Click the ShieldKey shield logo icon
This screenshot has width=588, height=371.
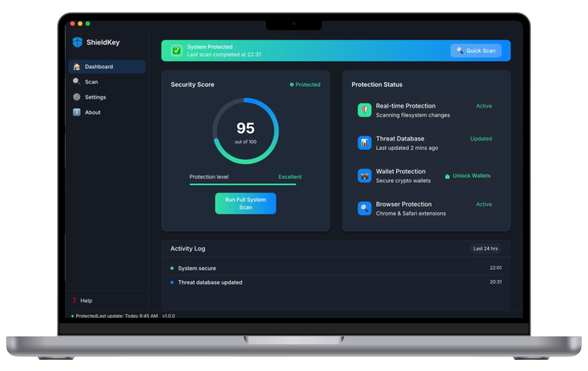click(77, 42)
